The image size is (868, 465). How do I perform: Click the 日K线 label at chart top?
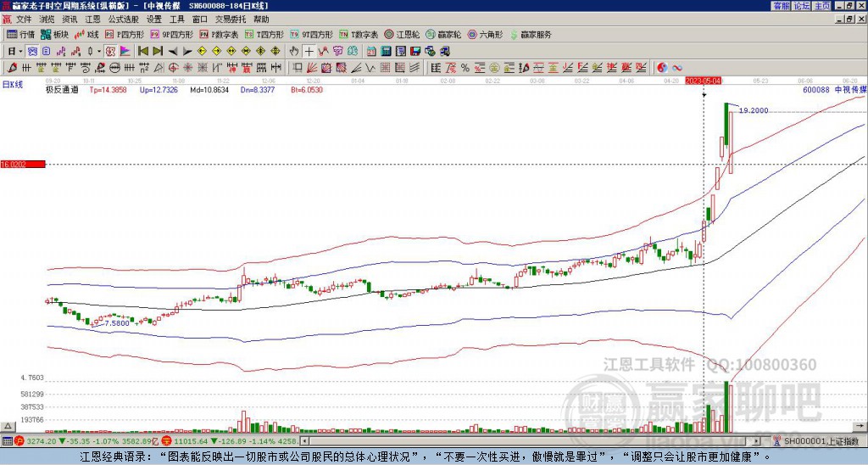click(13, 84)
